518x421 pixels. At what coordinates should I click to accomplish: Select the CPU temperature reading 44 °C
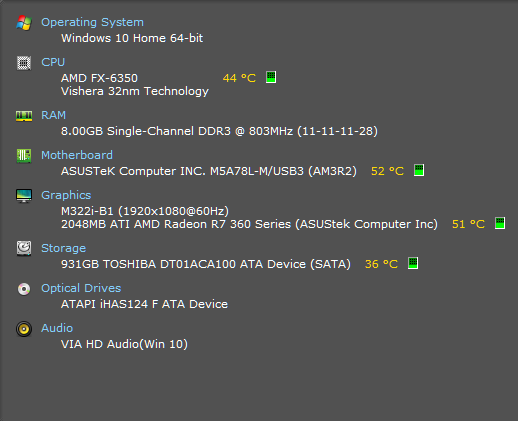(239, 78)
